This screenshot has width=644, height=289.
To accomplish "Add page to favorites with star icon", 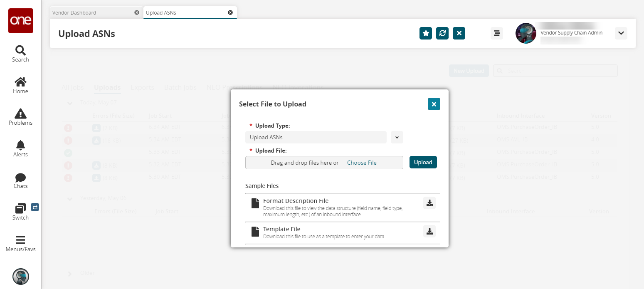I will tap(426, 33).
